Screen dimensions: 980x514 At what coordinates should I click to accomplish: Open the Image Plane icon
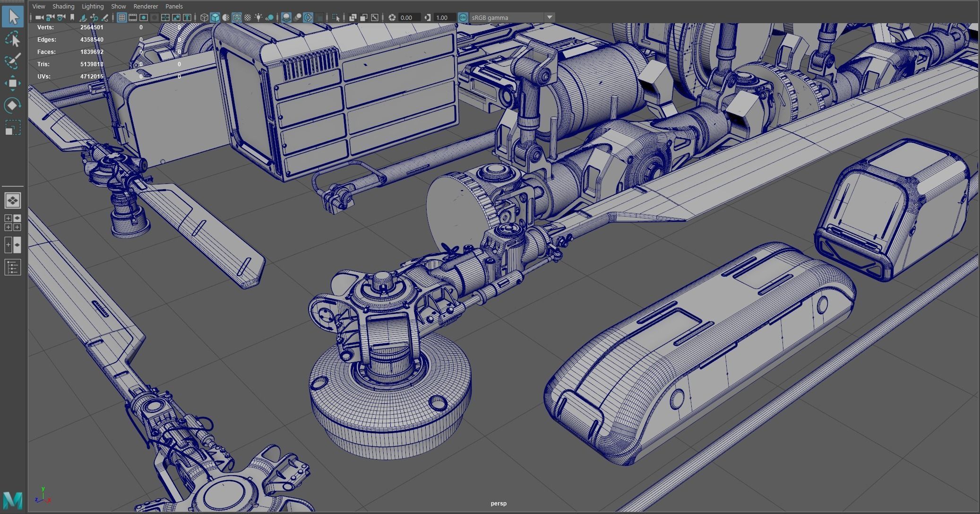click(x=83, y=17)
